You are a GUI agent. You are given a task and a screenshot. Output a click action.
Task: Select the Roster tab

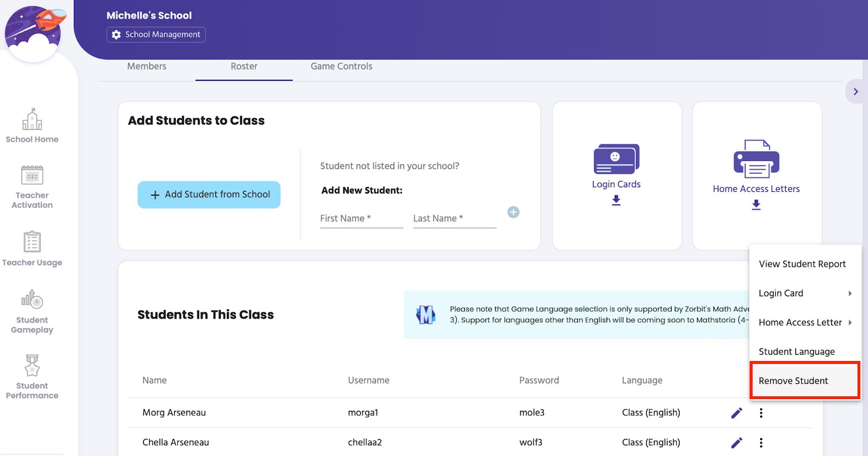click(x=244, y=66)
